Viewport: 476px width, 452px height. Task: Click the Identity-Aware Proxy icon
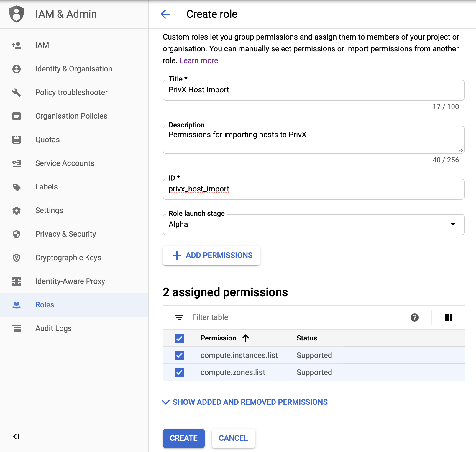pos(17,281)
